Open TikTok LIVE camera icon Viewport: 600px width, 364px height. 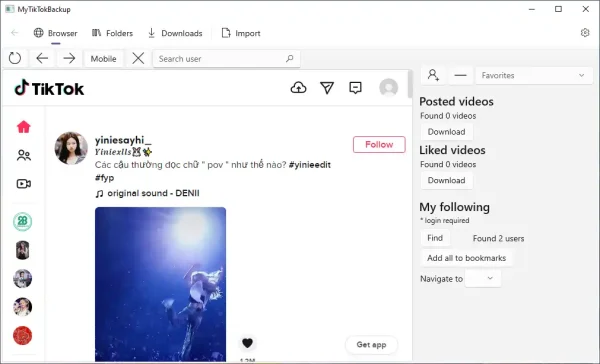24,184
